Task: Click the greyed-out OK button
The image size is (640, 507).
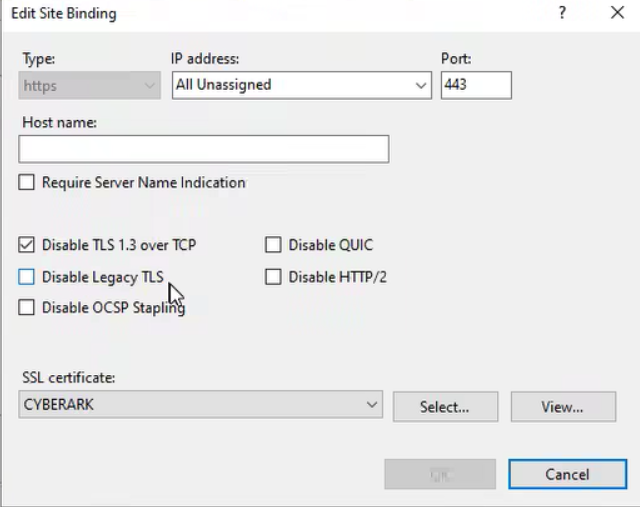Action: pos(440,474)
